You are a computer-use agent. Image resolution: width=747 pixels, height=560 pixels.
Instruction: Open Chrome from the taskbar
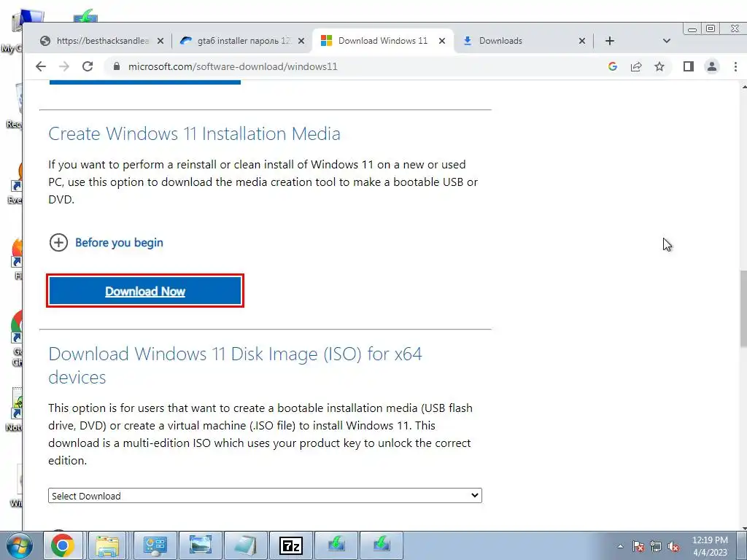63,545
